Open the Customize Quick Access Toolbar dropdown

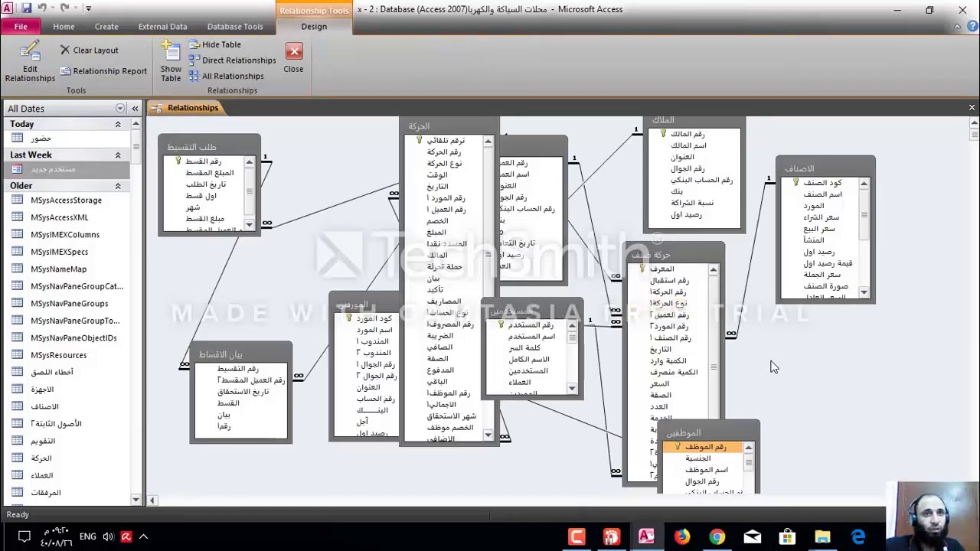89,8
